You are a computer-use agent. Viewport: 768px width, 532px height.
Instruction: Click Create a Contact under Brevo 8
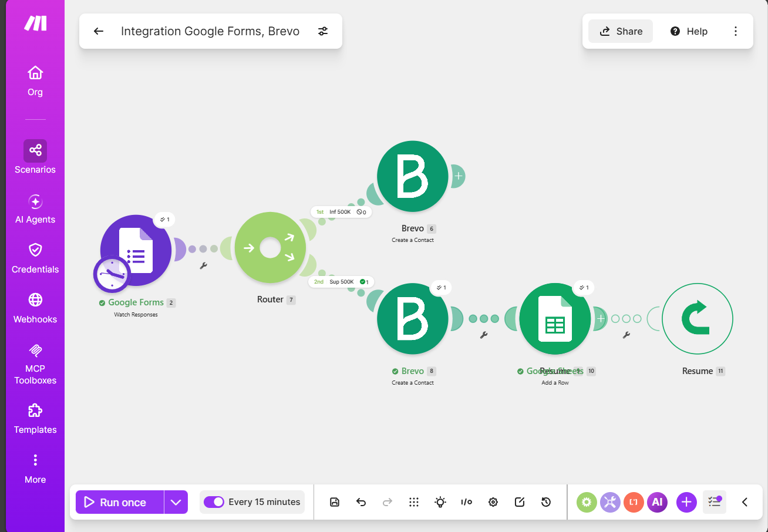tap(413, 383)
